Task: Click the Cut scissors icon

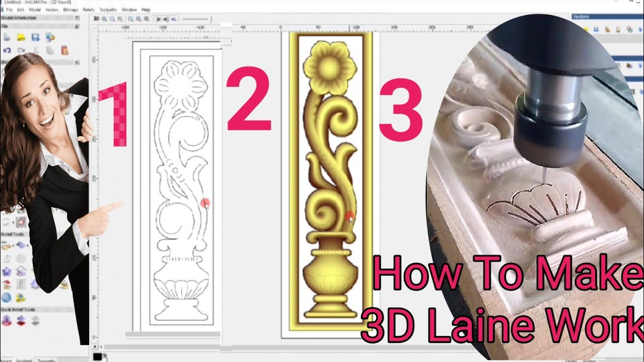Action: coord(36,50)
